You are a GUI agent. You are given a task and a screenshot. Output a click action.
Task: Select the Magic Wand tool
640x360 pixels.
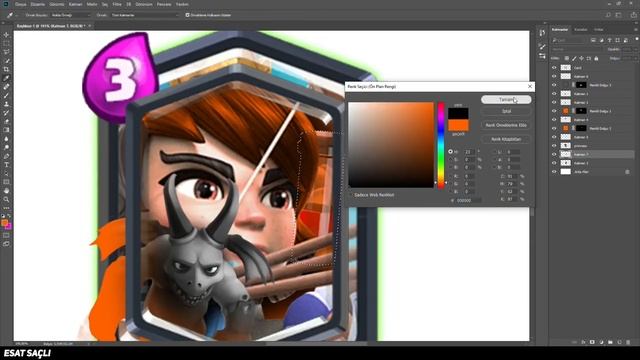pos(6,61)
